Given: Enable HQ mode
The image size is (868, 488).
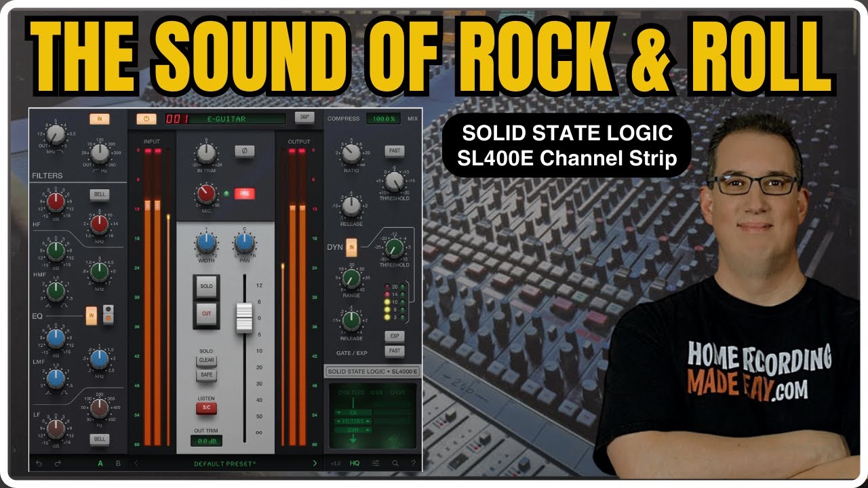Looking at the screenshot, I should [x=355, y=464].
